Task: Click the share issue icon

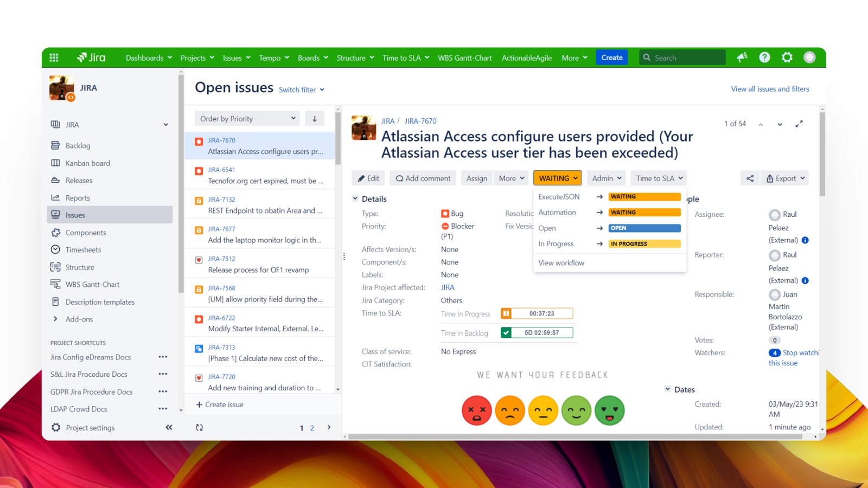Action: tap(750, 178)
